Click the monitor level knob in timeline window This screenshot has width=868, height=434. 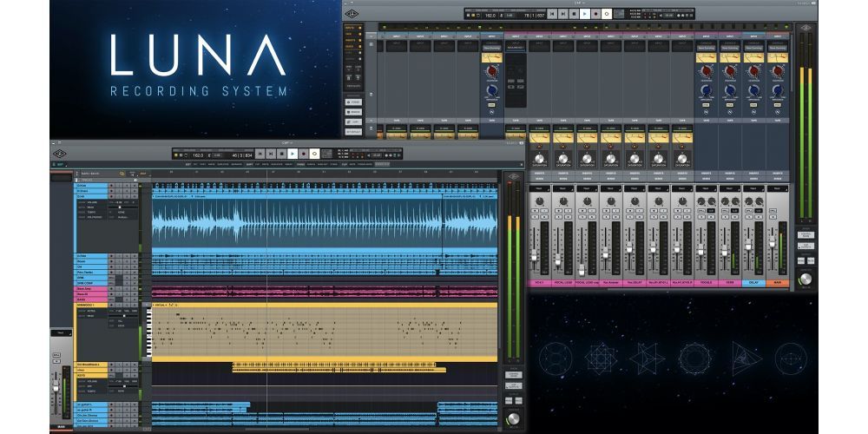(514, 418)
